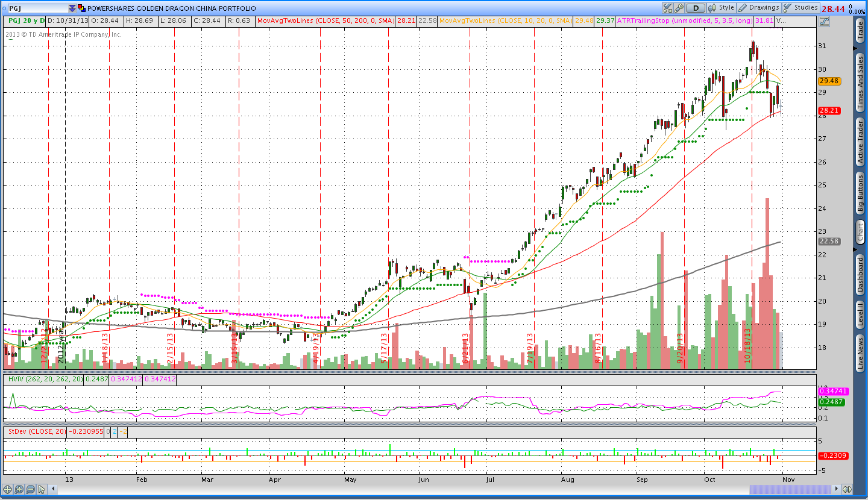Click the orange 29.48 price bubble
868x500 pixels.
[x=829, y=81]
